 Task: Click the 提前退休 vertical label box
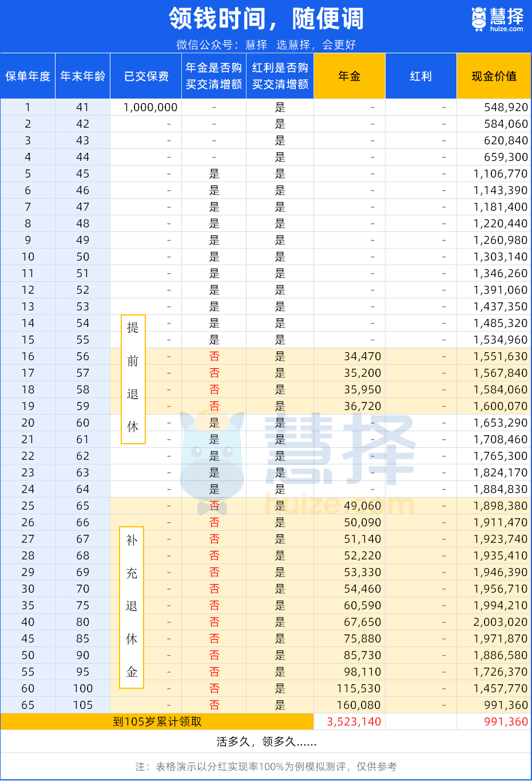(133, 379)
